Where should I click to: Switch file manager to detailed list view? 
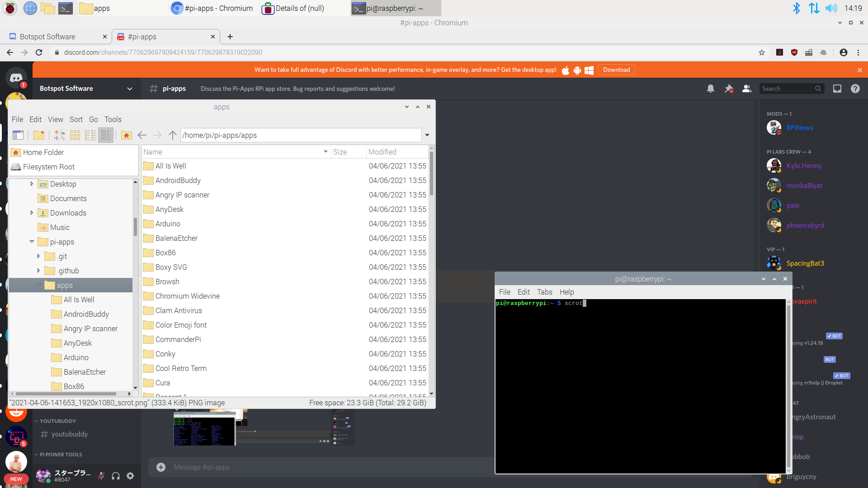[106, 135]
